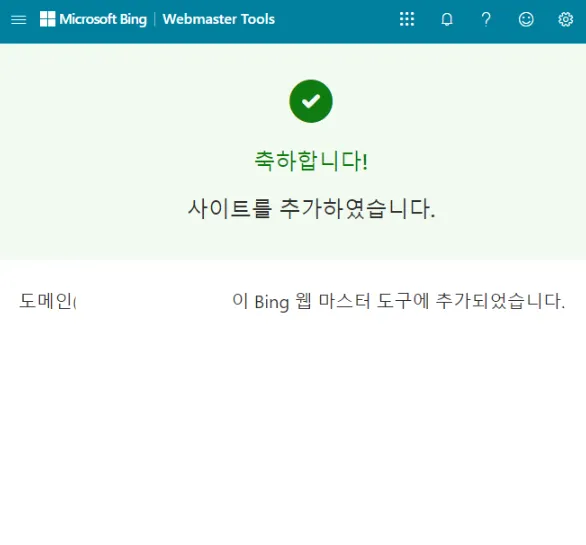Open help via the question mark icon
Viewport: 586px width, 545px height.
[x=486, y=19]
